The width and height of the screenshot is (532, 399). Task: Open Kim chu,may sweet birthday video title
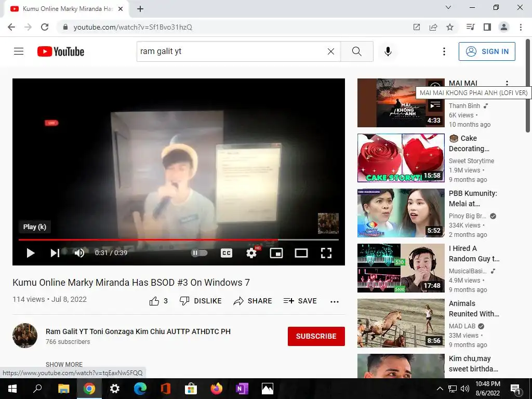473,364
